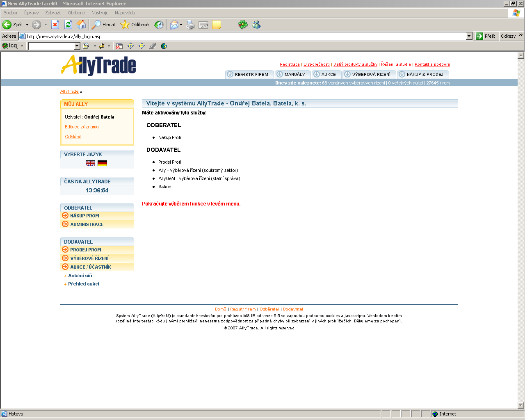Click the ICQ toolbar search icon
The image size is (525, 420).
86,46
